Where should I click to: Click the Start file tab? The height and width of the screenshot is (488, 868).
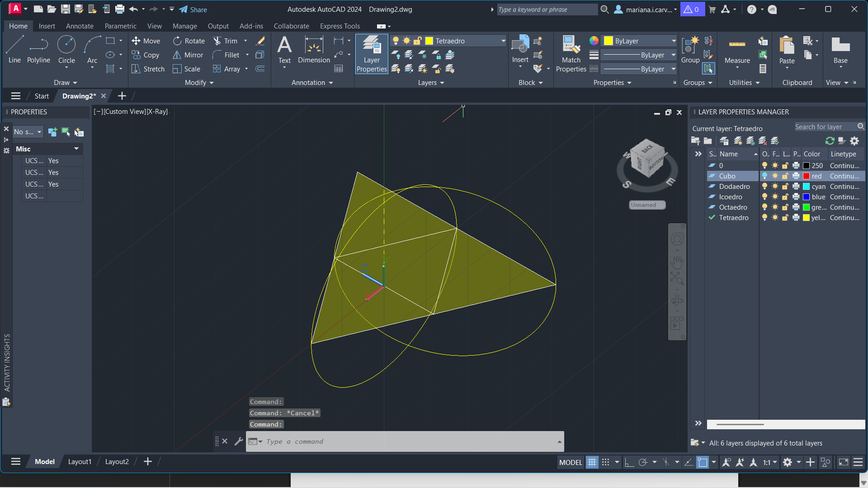tap(42, 96)
